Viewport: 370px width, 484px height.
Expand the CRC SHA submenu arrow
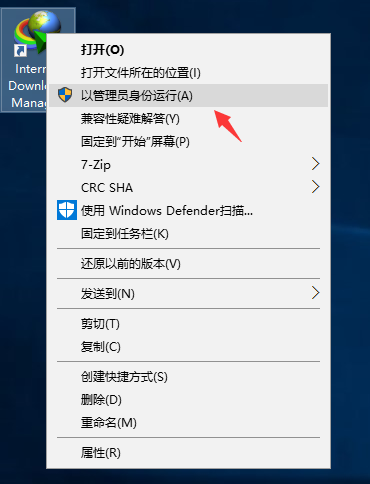(x=315, y=187)
